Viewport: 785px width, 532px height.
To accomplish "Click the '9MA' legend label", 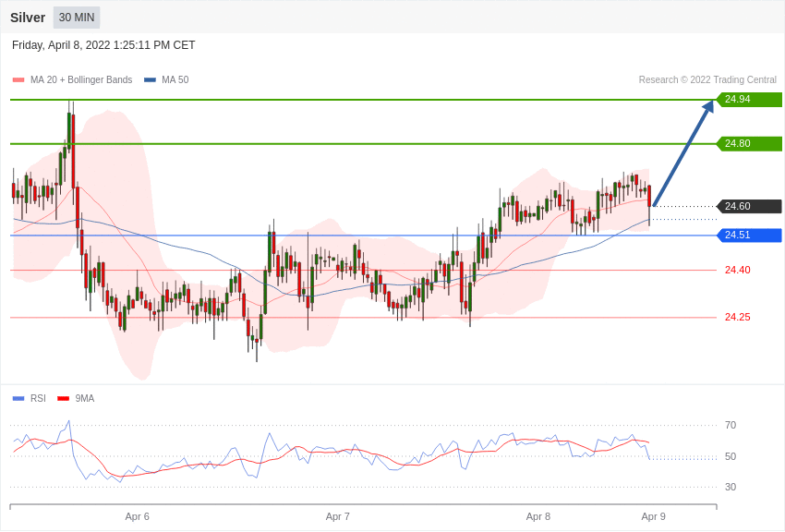I will pyautogui.click(x=85, y=398).
